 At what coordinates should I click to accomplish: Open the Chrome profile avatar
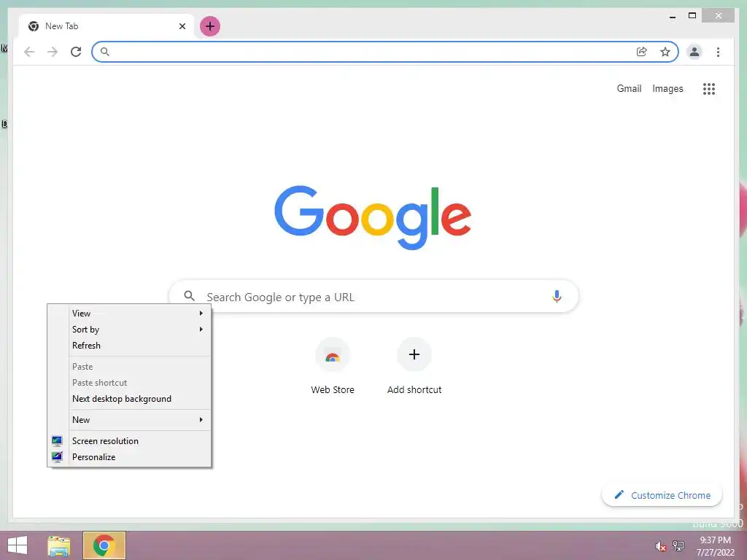click(x=694, y=52)
